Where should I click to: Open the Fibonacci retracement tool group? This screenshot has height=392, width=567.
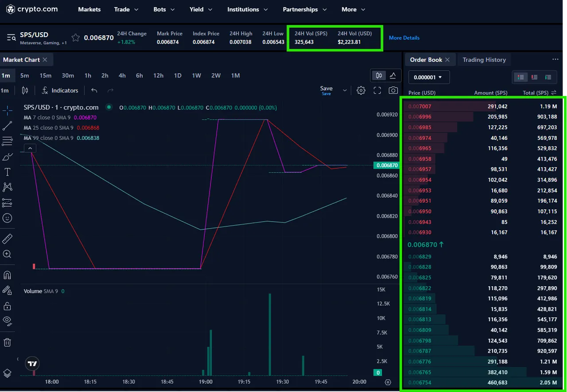[7, 141]
